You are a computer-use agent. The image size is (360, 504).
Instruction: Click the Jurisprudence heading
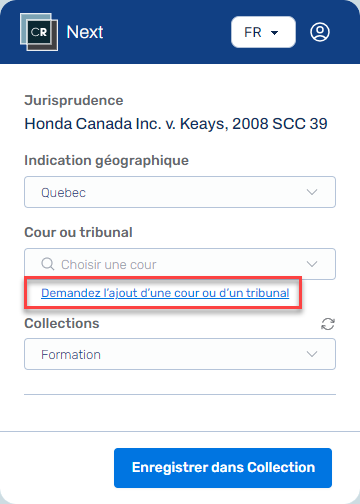point(74,100)
